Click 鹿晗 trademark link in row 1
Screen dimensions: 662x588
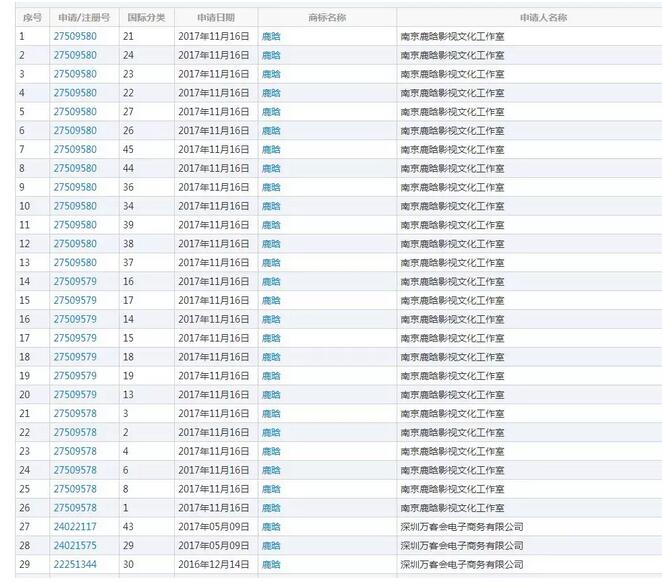click(x=271, y=36)
